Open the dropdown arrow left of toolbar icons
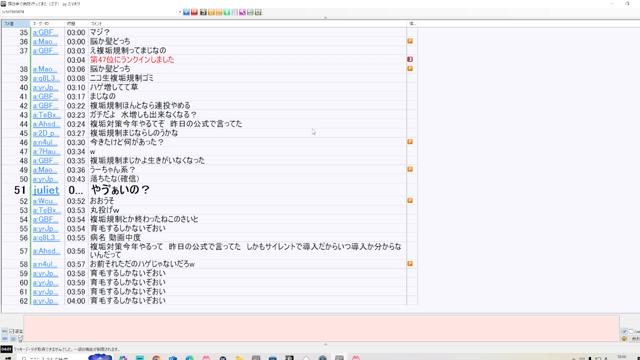 click(x=180, y=12)
